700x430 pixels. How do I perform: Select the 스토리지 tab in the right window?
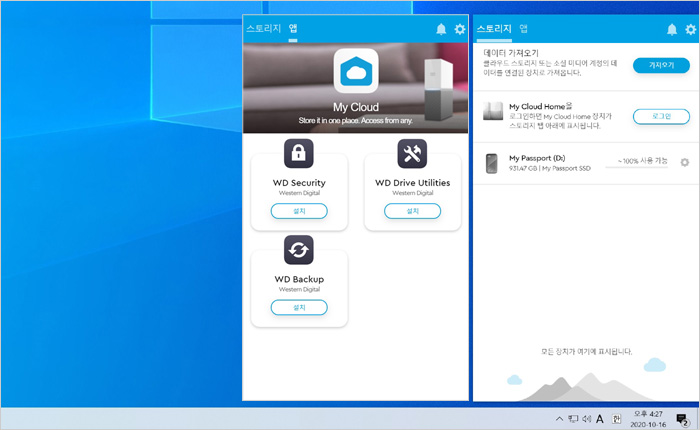(494, 29)
